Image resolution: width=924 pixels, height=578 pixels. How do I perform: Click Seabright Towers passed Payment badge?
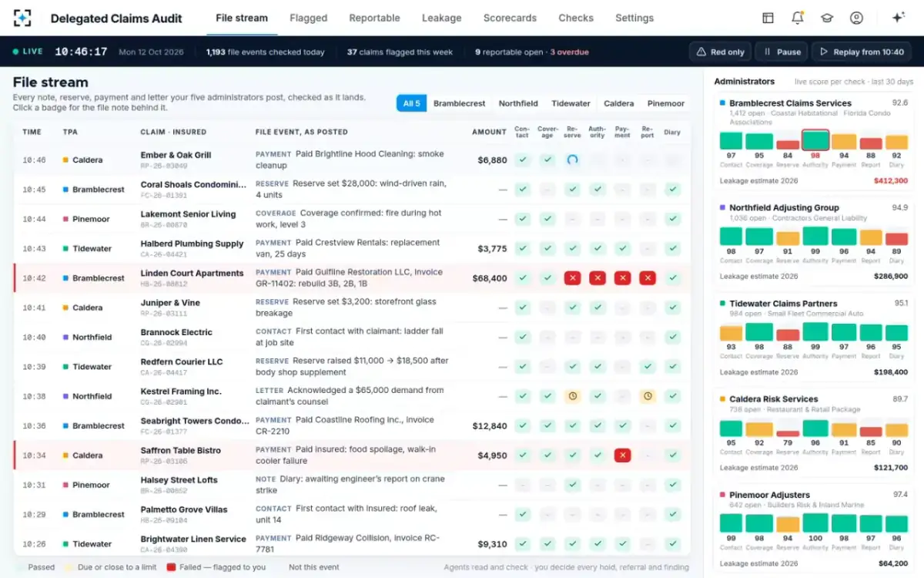(x=623, y=425)
